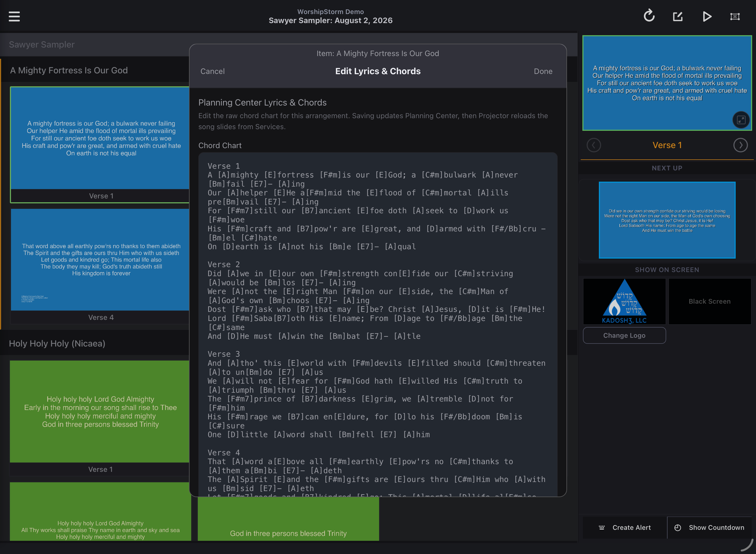The height and width of the screenshot is (554, 756).
Task: Open the hamburger menu
Action: tap(14, 16)
